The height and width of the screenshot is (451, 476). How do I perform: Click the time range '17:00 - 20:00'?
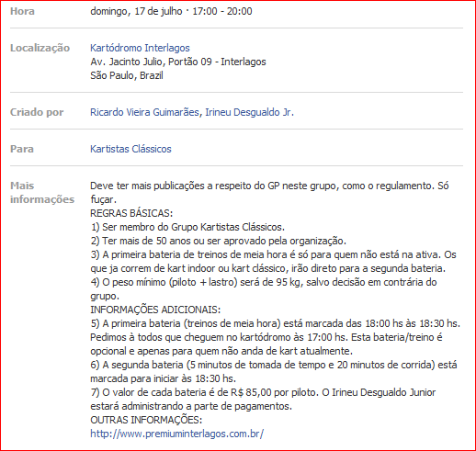[x=222, y=11]
